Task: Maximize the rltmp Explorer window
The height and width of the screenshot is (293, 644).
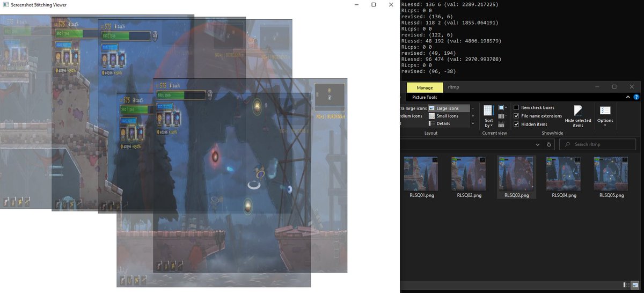Action: tap(614, 87)
